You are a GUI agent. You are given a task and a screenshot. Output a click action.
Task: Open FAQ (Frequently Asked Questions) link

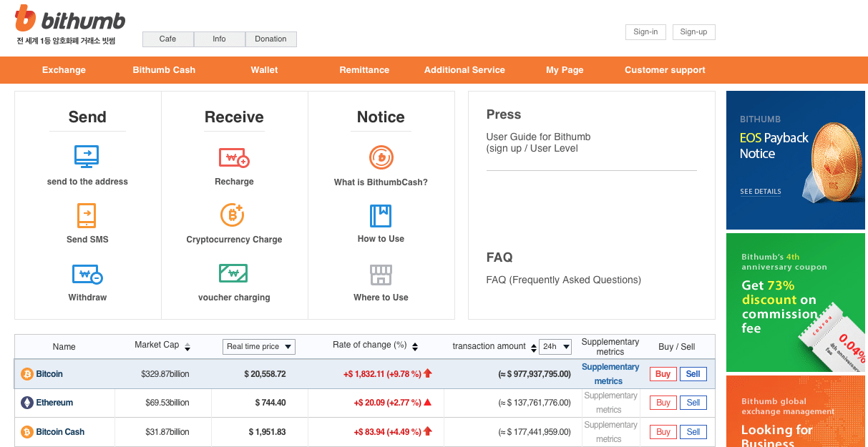coord(563,280)
